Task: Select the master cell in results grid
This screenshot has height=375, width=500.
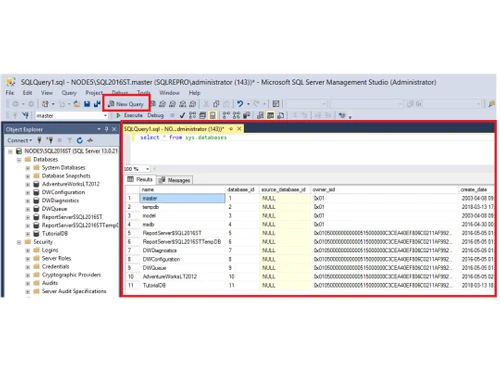Action: [182, 198]
